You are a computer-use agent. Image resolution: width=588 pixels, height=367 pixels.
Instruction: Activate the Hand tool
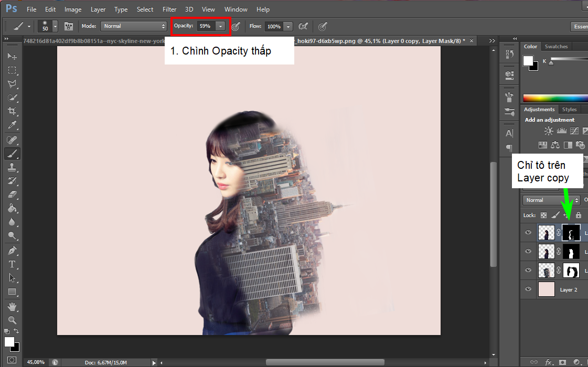tap(12, 306)
